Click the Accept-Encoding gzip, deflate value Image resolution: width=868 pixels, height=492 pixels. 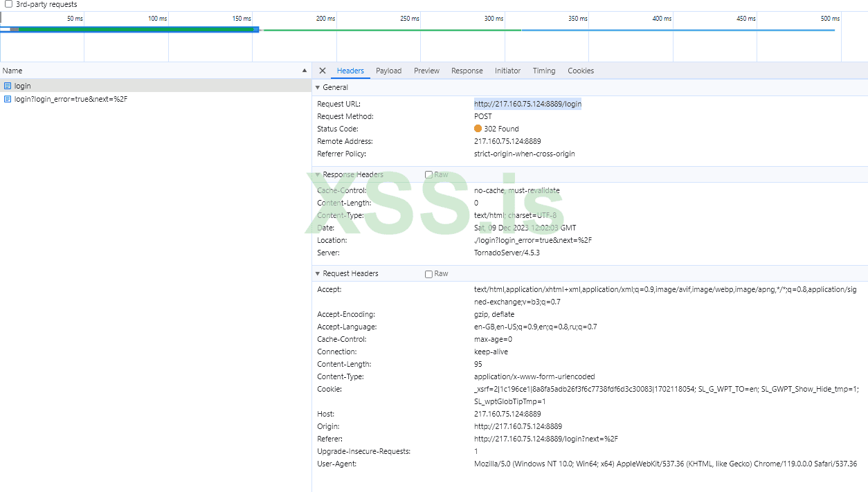[494, 314]
